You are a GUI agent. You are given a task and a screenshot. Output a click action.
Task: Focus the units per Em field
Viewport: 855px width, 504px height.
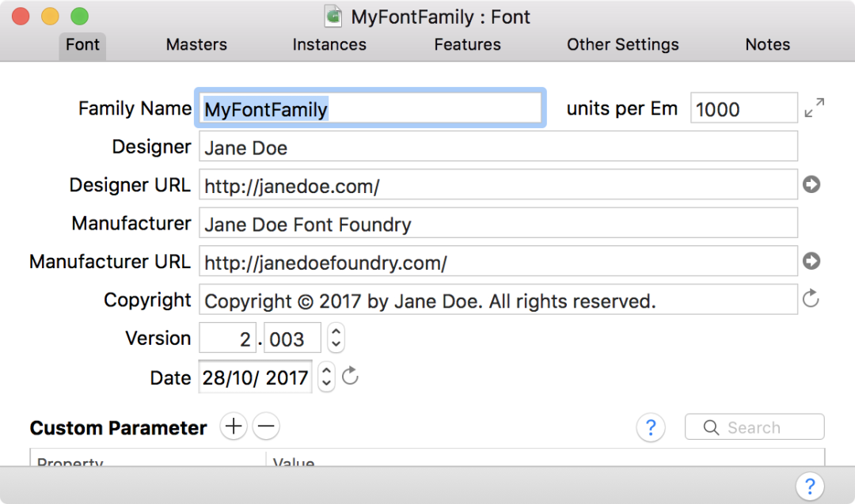743,108
